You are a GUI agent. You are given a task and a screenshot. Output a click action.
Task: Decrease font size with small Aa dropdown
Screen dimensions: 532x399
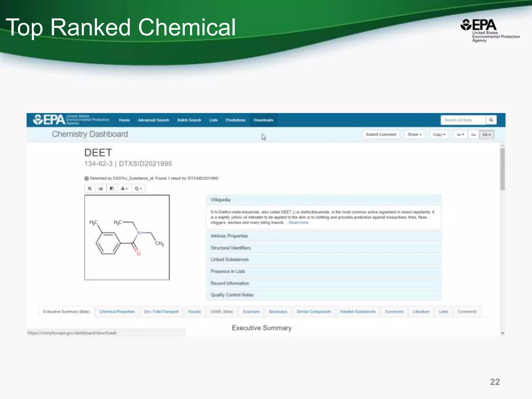(460, 135)
